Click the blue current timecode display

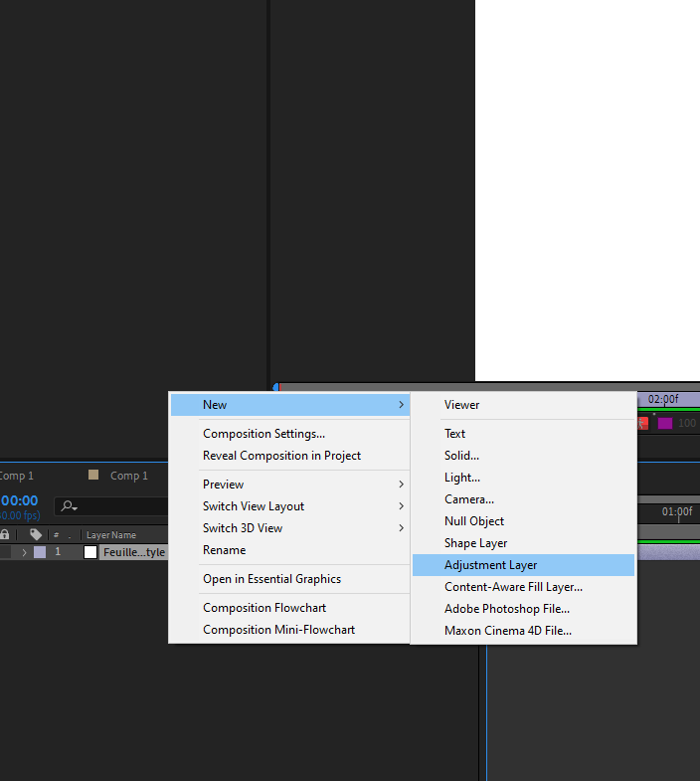[19, 500]
